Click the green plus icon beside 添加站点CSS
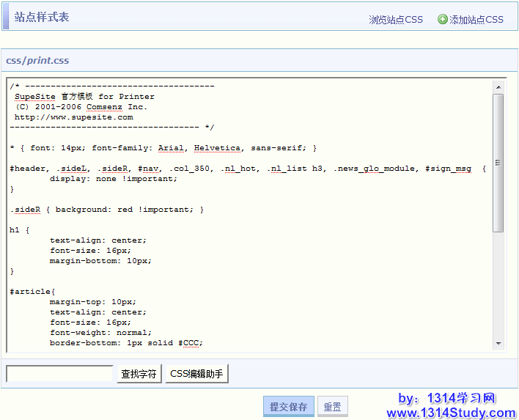Image resolution: width=519 pixels, height=420 pixels. 442,19
